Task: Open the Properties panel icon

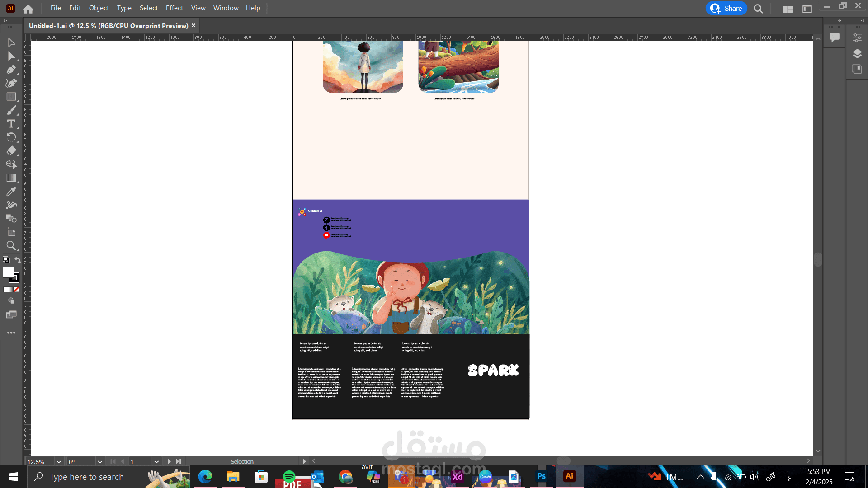Action: (857, 38)
